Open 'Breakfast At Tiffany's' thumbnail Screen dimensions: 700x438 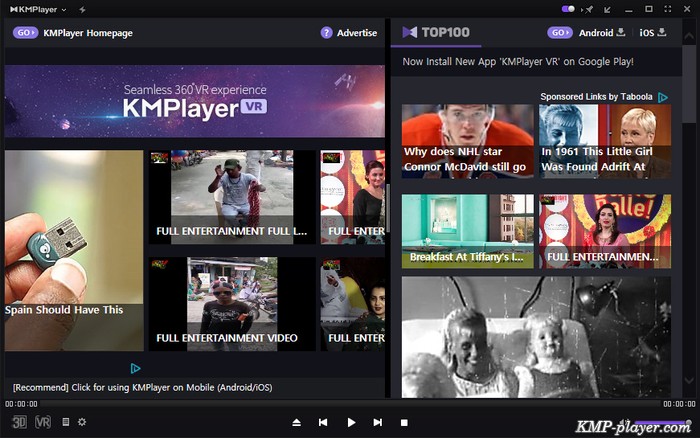467,231
